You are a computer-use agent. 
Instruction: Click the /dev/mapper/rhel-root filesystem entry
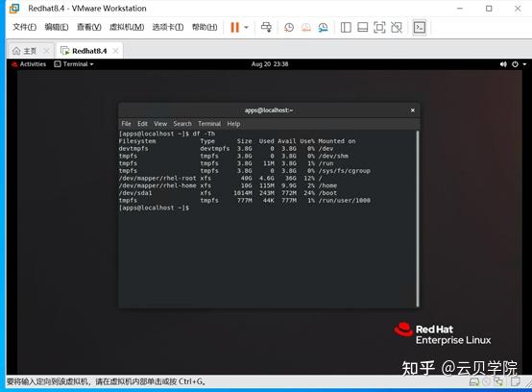(x=157, y=178)
